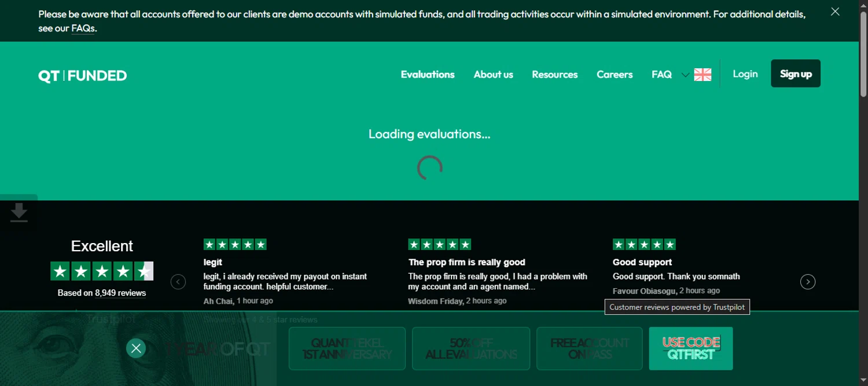This screenshot has width=868, height=386.
Task: Open the "Good support" review title
Action: pos(642,262)
